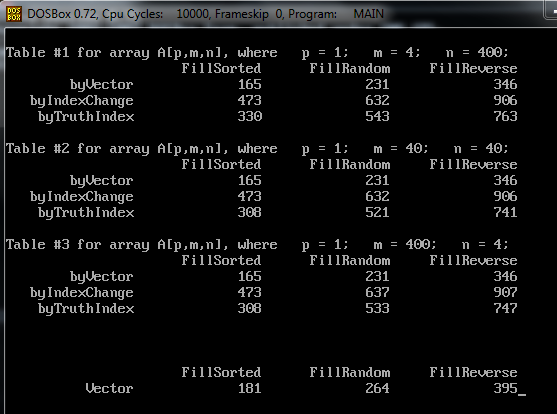Click the Vector row label at bottom
557x414 pixels.
tap(109, 388)
